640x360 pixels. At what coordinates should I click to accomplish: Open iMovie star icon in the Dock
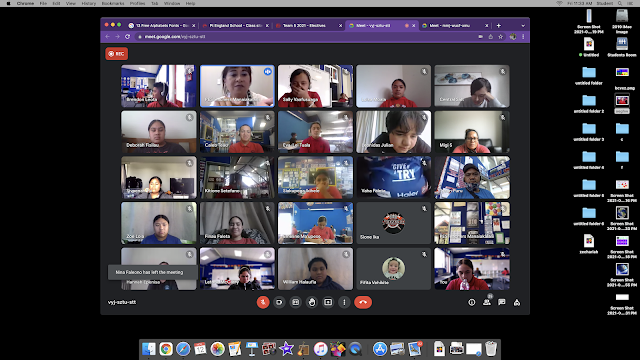tap(286, 349)
